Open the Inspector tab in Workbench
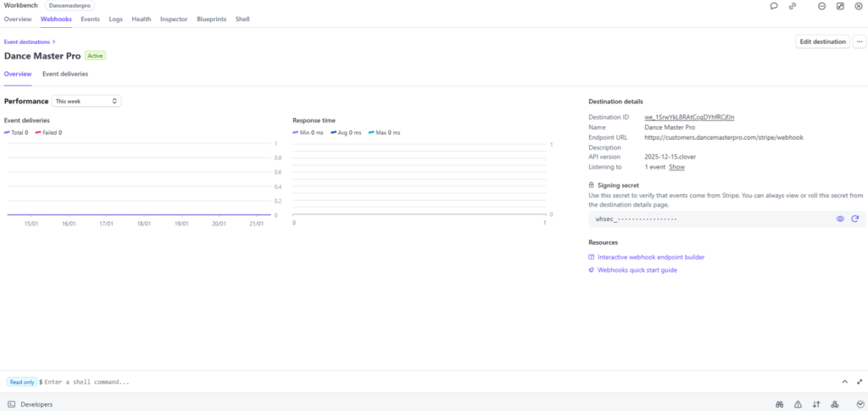Image resolution: width=868 pixels, height=411 pixels. [174, 19]
